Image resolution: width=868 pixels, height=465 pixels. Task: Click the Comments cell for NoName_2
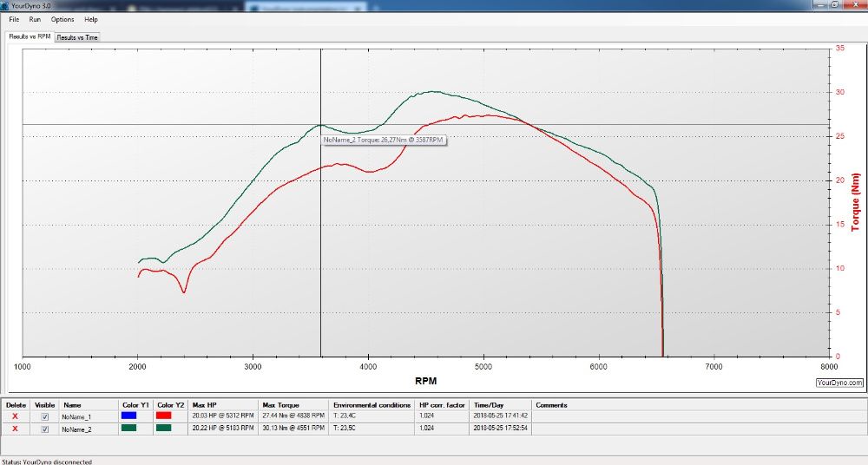[x=699, y=429]
